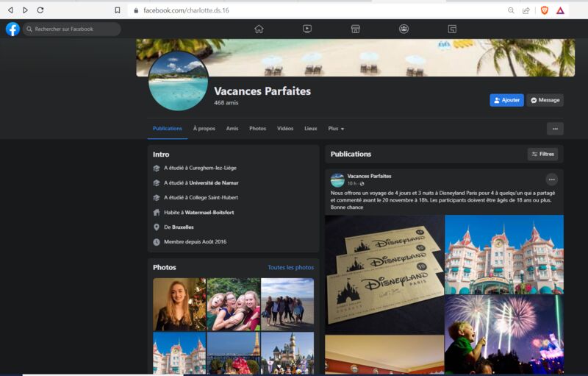Open the Disney castle photo thumbnail
Screen dimensions: 588x376
[287, 353]
